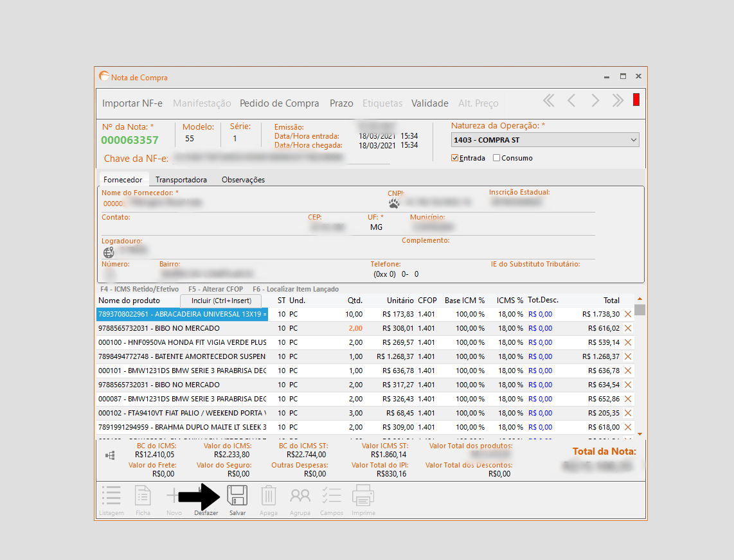Open the Ficha document icon
The width and height of the screenshot is (734, 560).
[143, 496]
